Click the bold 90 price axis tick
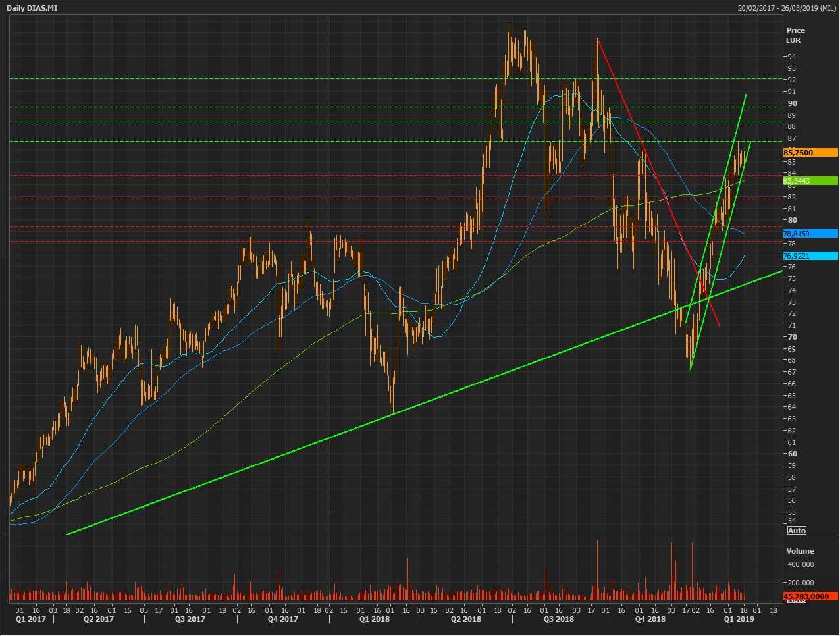This screenshot has width=840, height=636. [x=791, y=103]
